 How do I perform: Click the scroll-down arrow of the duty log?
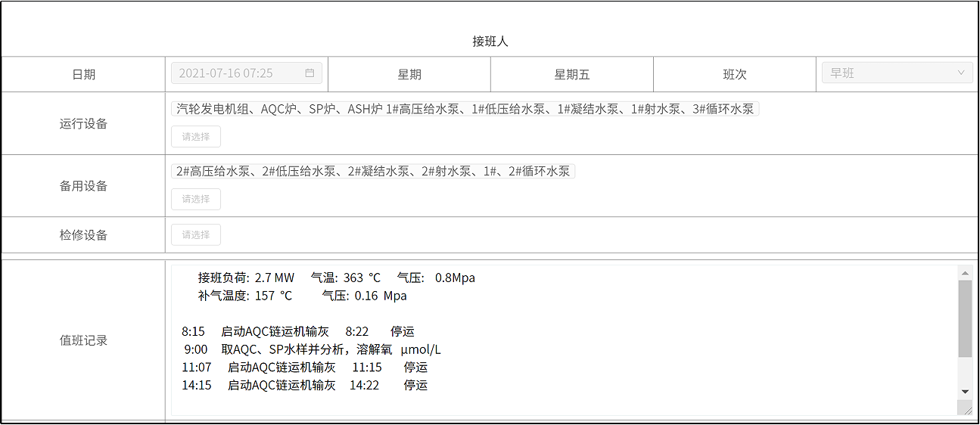965,392
